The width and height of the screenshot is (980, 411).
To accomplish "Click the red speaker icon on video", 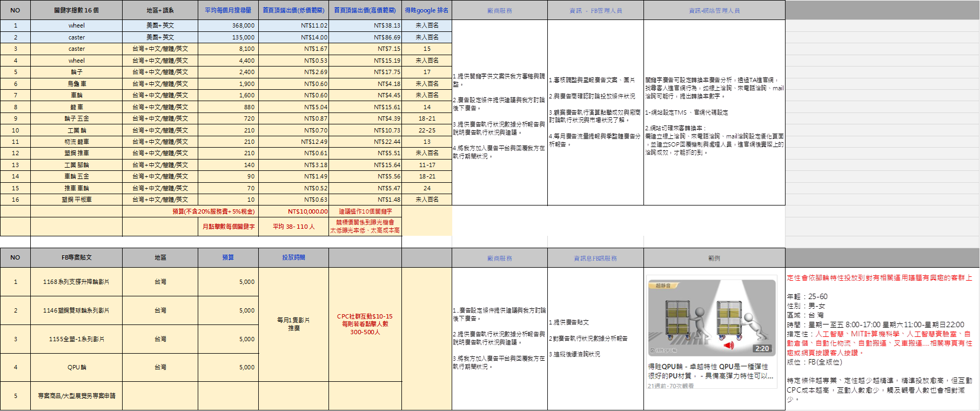I will (729, 346).
